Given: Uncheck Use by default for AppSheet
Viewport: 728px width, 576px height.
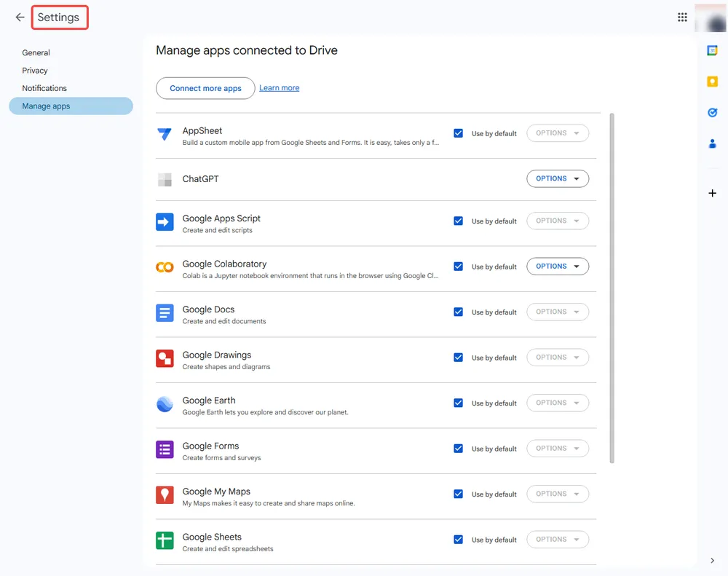Looking at the screenshot, I should (x=458, y=133).
